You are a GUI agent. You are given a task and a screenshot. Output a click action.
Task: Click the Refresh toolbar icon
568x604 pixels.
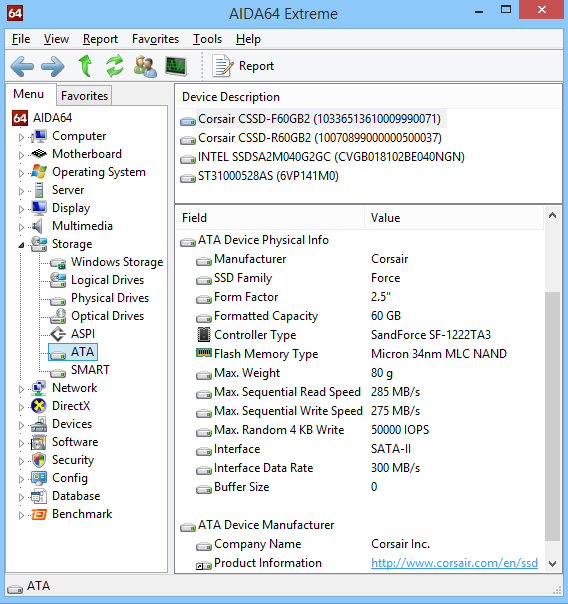115,65
